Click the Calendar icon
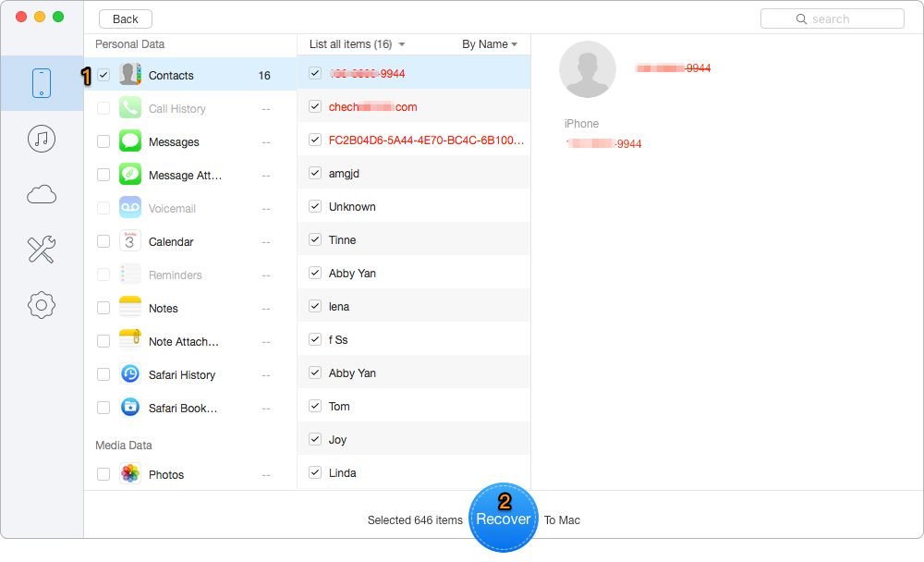 (x=130, y=241)
